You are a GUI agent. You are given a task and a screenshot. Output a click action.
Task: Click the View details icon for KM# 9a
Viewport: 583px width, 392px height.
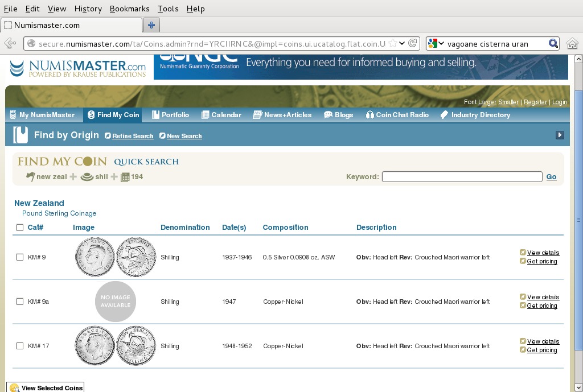pyautogui.click(x=523, y=296)
